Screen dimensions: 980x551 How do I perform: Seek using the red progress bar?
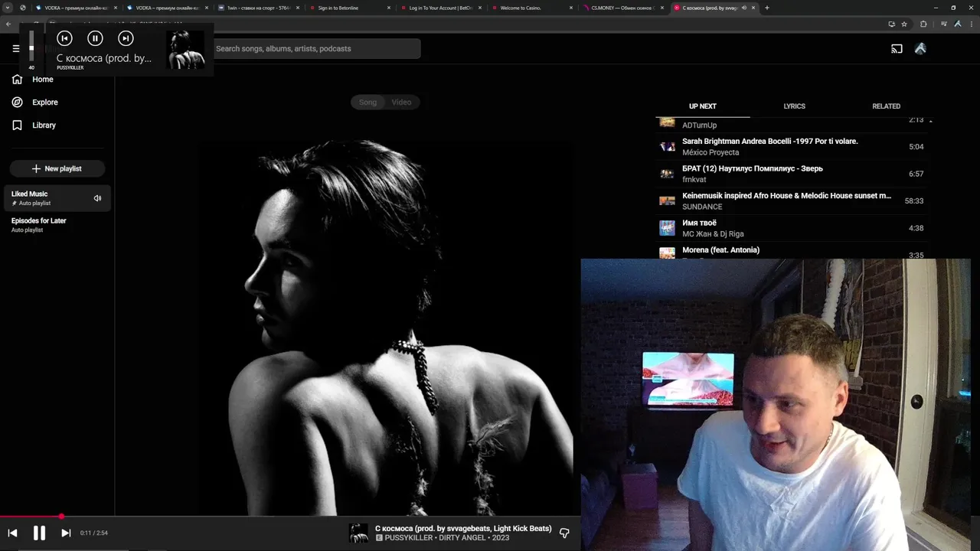pyautogui.click(x=291, y=517)
